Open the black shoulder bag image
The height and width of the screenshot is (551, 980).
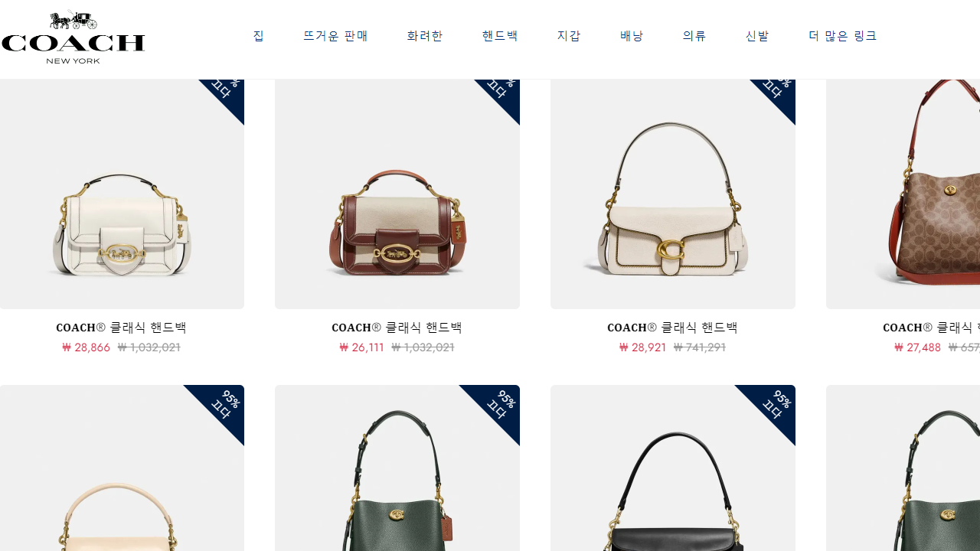coord(673,468)
